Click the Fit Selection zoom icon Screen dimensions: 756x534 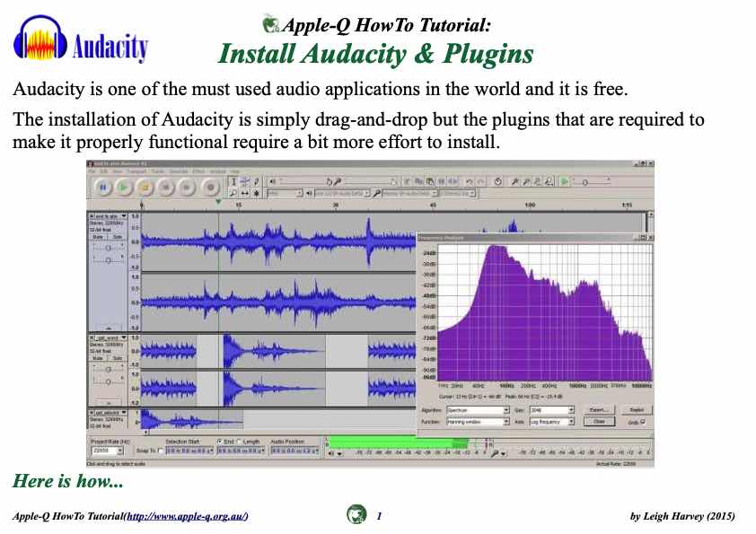[538, 181]
